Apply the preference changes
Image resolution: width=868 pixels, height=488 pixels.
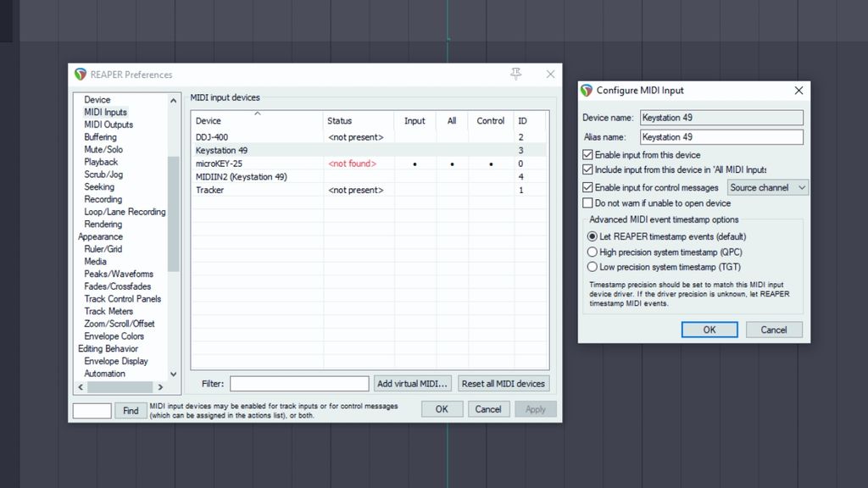click(x=535, y=408)
